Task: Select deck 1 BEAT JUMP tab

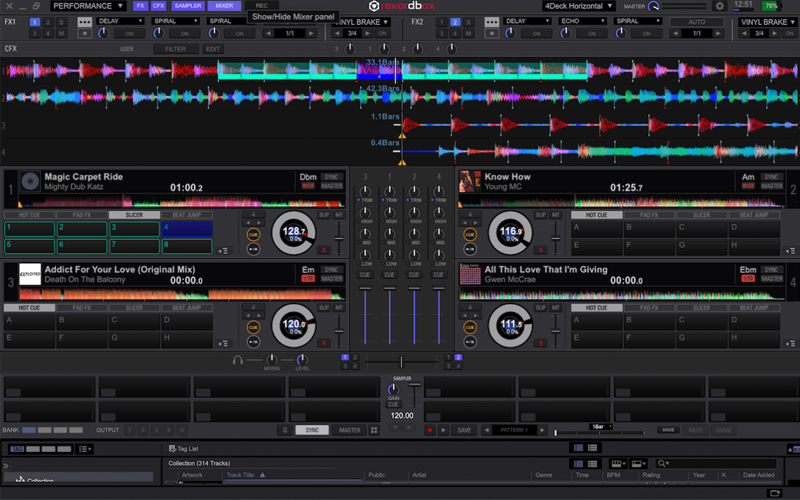Action: (x=186, y=215)
